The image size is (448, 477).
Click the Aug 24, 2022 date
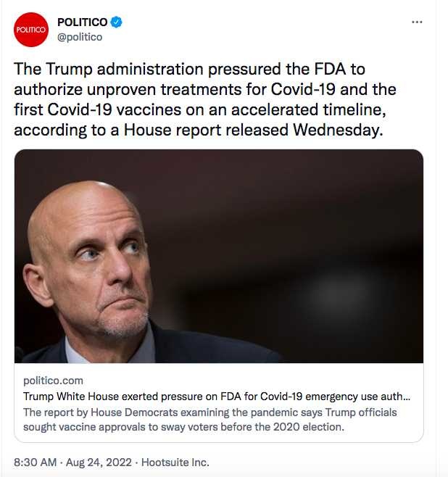pyautogui.click(x=99, y=462)
